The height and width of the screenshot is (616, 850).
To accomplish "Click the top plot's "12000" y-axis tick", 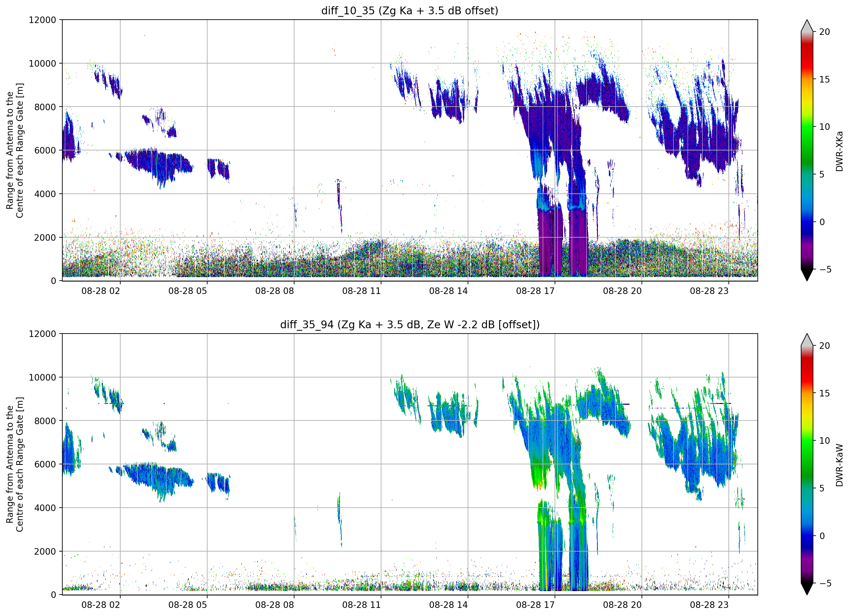I will coord(42,20).
